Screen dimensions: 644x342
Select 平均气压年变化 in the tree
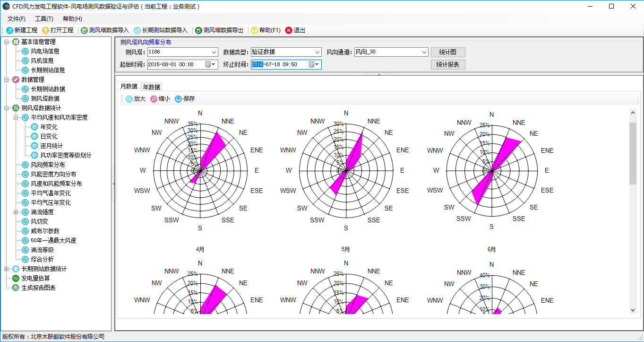pyautogui.click(x=51, y=202)
